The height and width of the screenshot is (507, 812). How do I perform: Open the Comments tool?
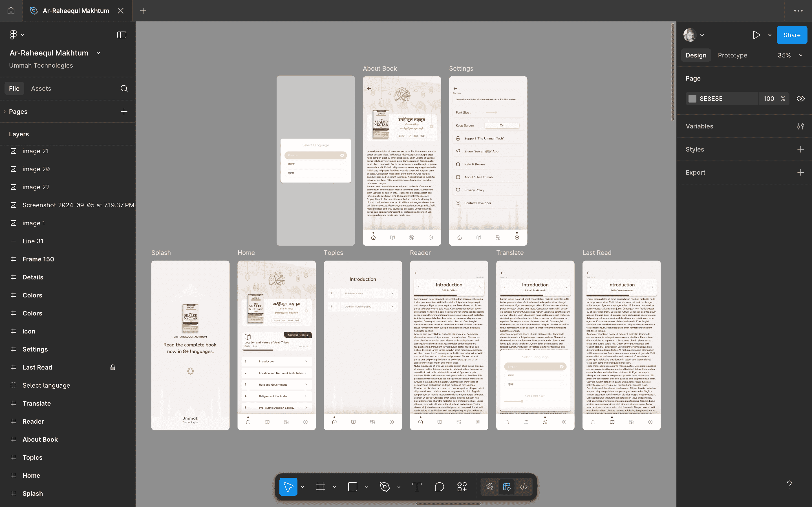(439, 486)
